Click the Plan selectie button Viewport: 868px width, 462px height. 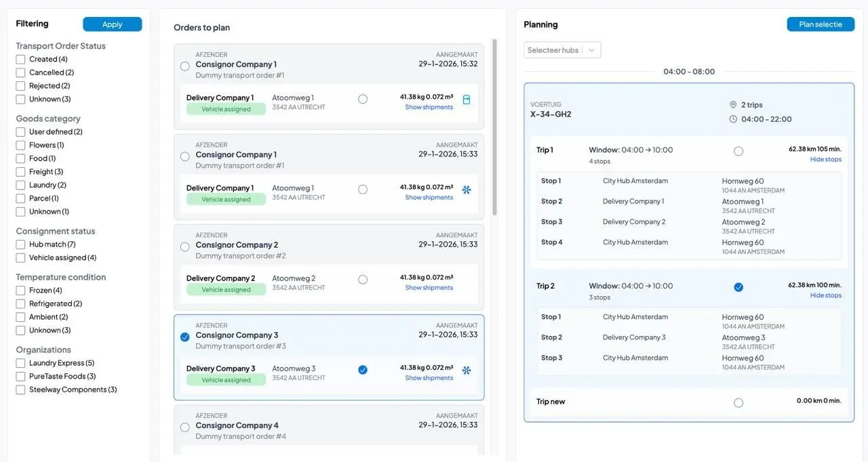click(x=821, y=24)
